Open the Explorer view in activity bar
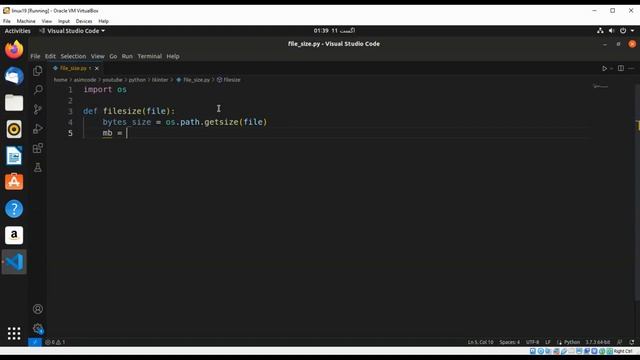This screenshot has height=360, width=640. click(38, 71)
